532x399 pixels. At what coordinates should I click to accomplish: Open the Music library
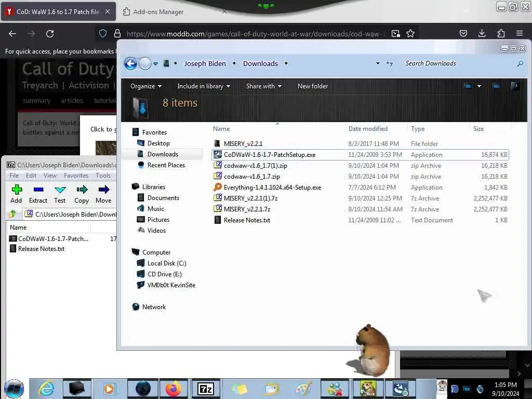click(x=155, y=209)
